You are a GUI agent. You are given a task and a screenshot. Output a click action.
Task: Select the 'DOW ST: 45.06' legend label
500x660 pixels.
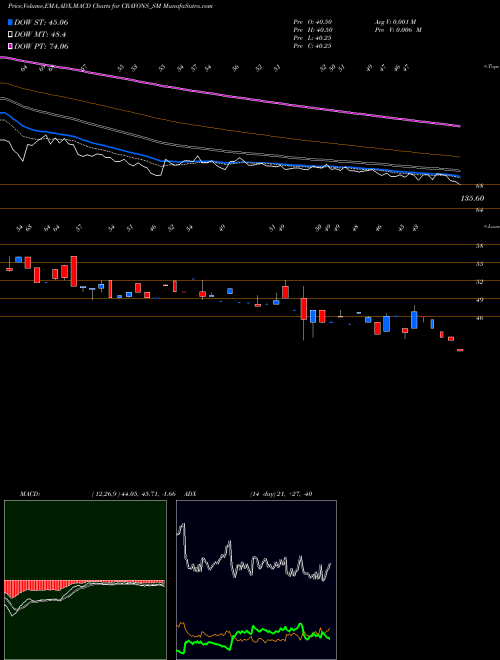point(41,23)
